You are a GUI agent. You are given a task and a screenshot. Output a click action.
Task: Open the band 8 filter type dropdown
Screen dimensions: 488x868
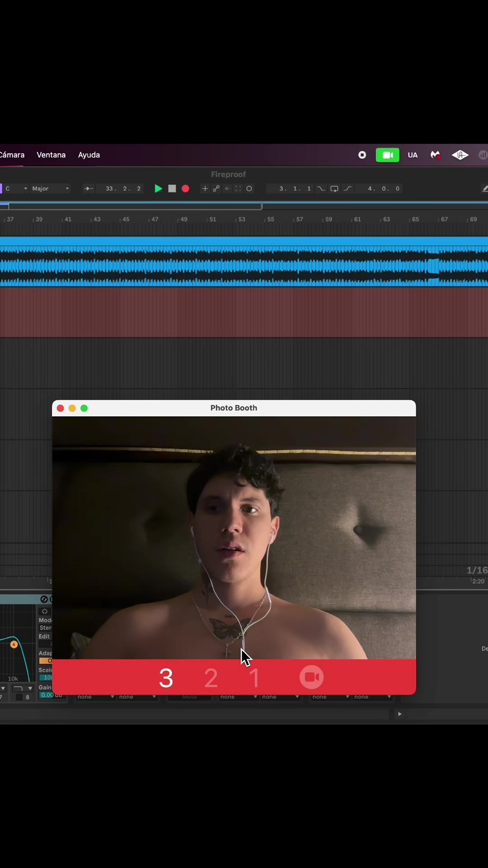click(x=23, y=688)
